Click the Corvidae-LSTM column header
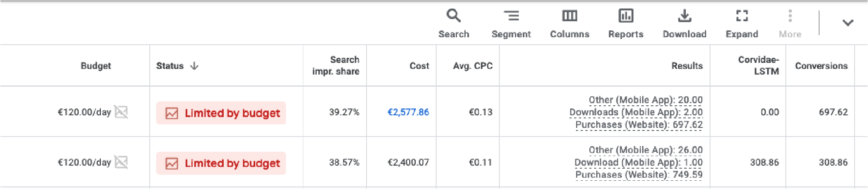 coord(758,65)
